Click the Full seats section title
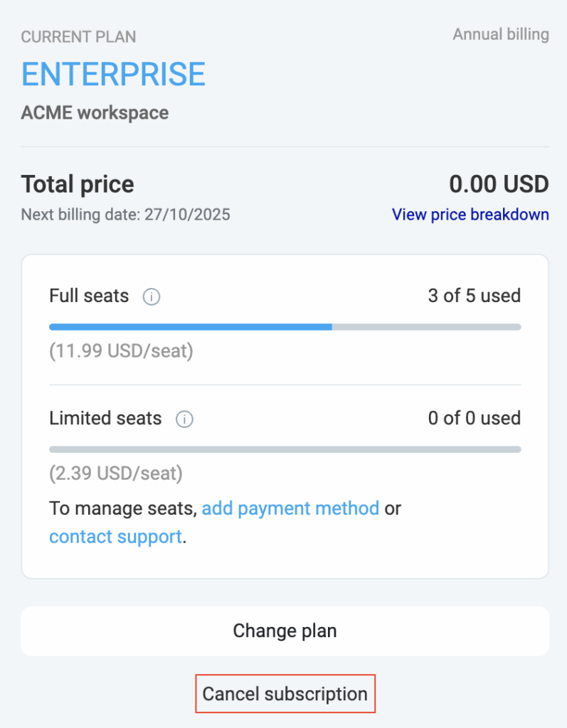Image resolution: width=567 pixels, height=728 pixels. click(88, 296)
